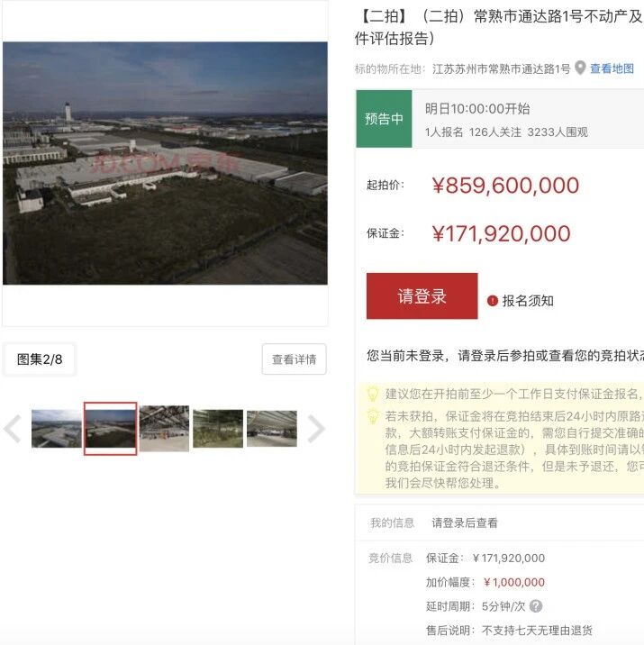This screenshot has width=644, height=645.
Task: Select the highlighted second gallery thumbnail
Action: tap(110, 429)
